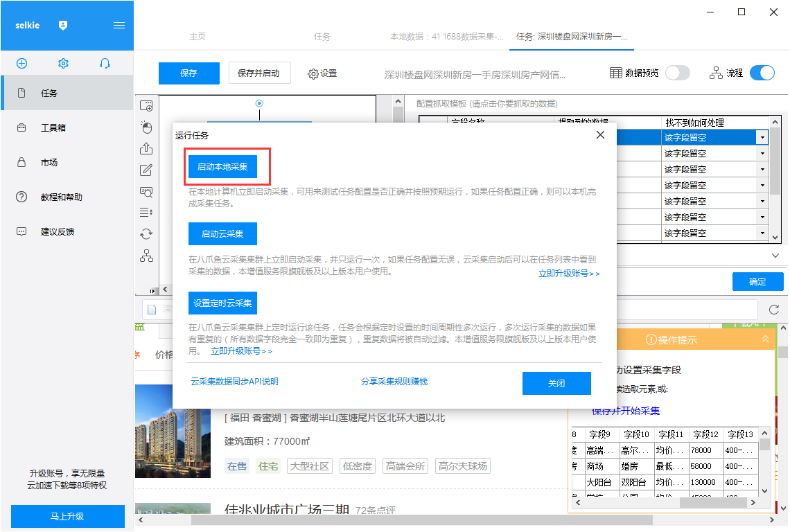
Task: Click the workflow panel scroll-left arrow
Action: pyautogui.click(x=165, y=289)
